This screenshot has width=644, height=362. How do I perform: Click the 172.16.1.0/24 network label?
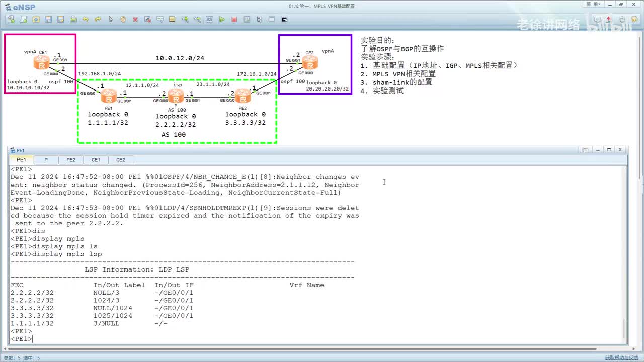[257, 74]
